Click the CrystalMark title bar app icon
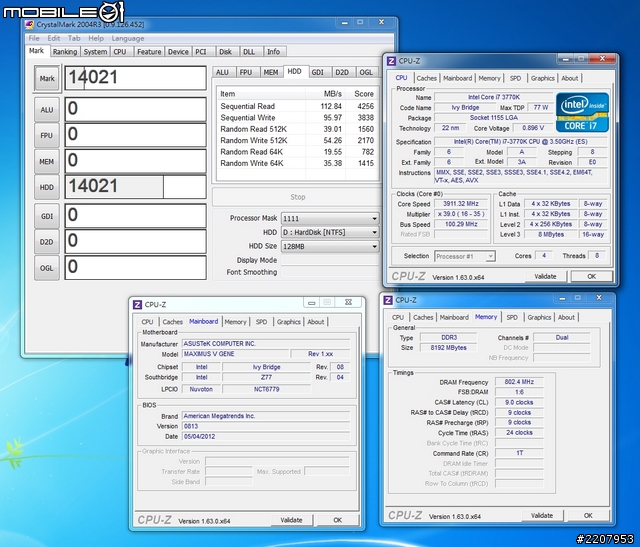 (x=29, y=24)
